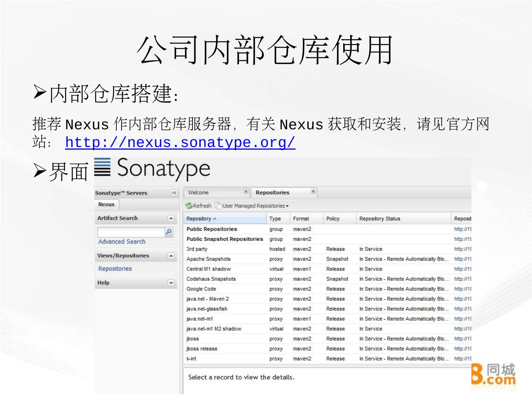The width and height of the screenshot is (532, 399).
Task: Click the 'Select a record to view the details.' text
Action: click(241, 377)
